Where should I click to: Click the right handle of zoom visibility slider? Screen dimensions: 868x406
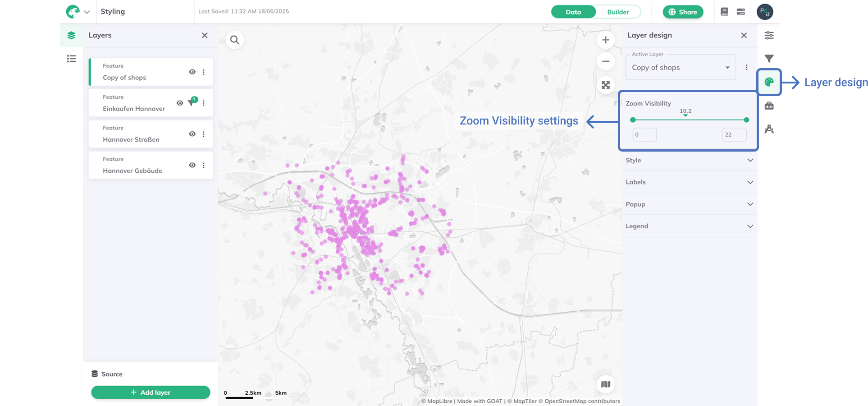click(746, 120)
